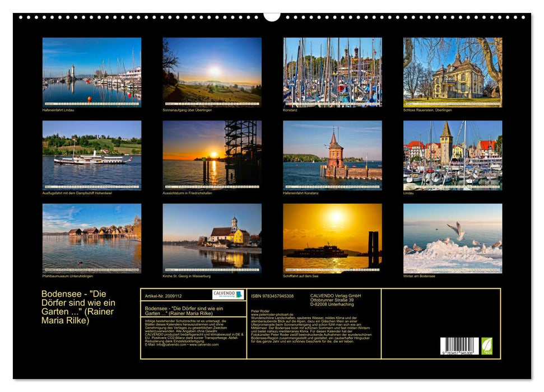Click the ISBN barcode

[459, 346]
